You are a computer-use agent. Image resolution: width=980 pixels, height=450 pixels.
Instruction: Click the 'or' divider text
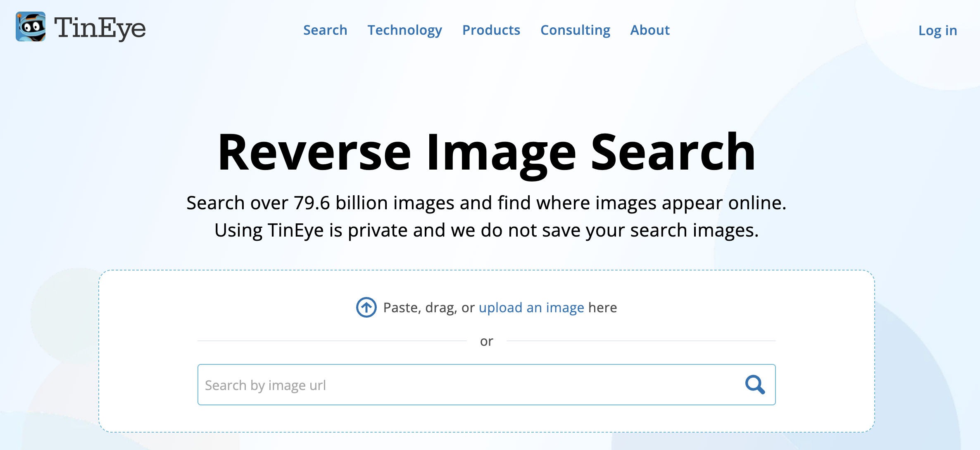pyautogui.click(x=486, y=341)
